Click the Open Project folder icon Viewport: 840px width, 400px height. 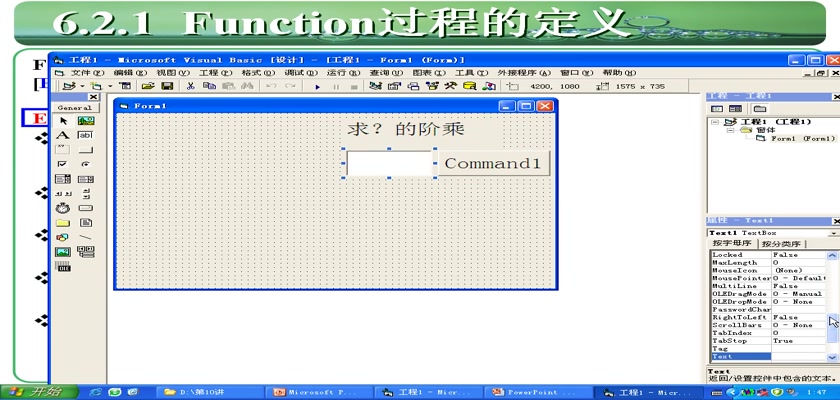pos(148,87)
